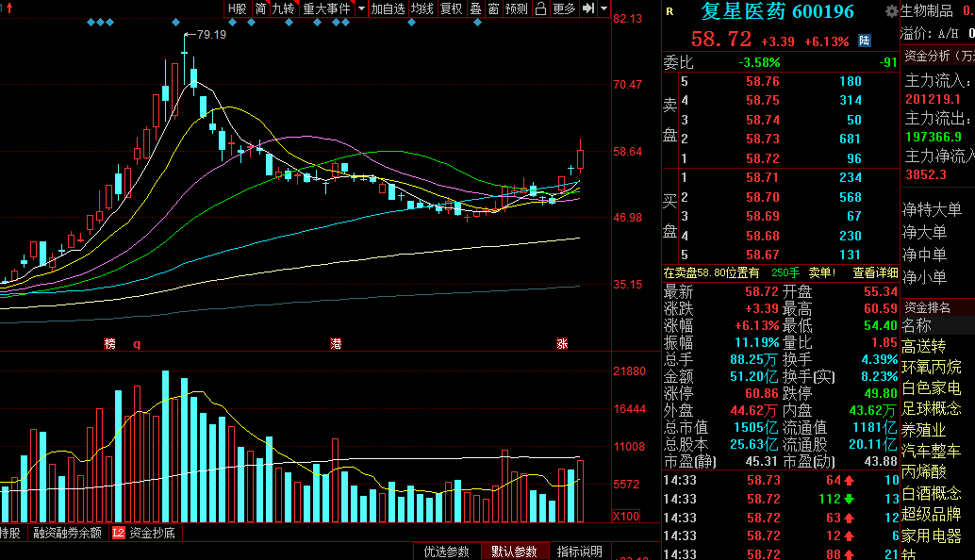Click the yellow R marker near stock name
The width and height of the screenshot is (975, 560).
669,12
